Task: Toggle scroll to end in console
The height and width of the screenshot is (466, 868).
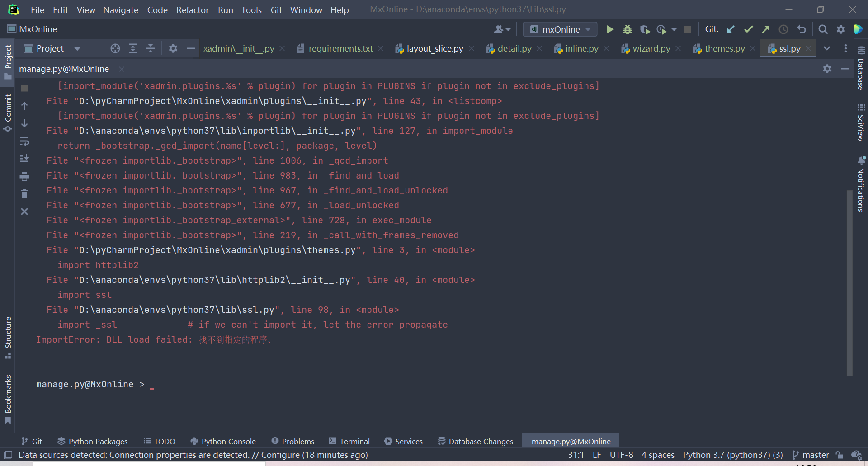Action: coord(24,159)
